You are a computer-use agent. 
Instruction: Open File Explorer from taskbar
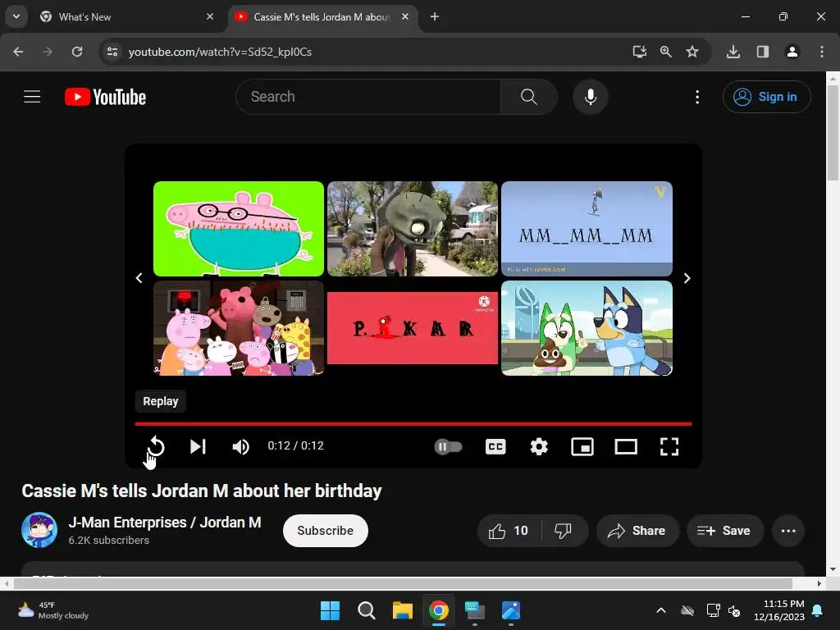click(x=402, y=610)
